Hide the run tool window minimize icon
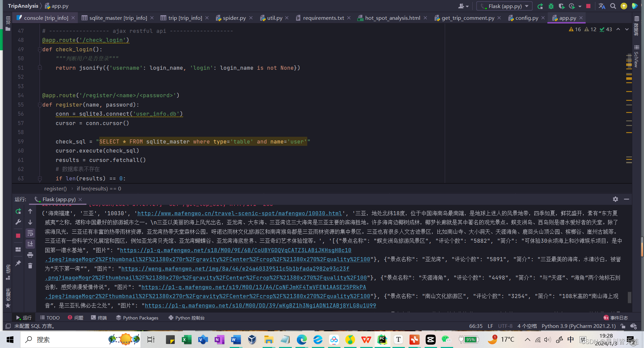The width and height of the screenshot is (644, 348). click(x=626, y=199)
